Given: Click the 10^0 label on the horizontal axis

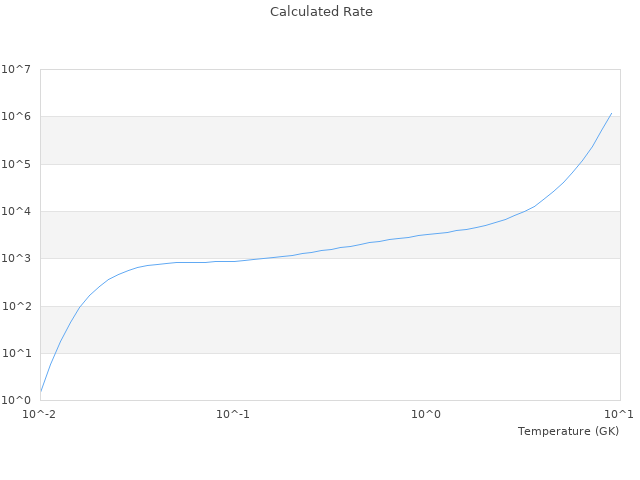Looking at the screenshot, I should point(426,414).
